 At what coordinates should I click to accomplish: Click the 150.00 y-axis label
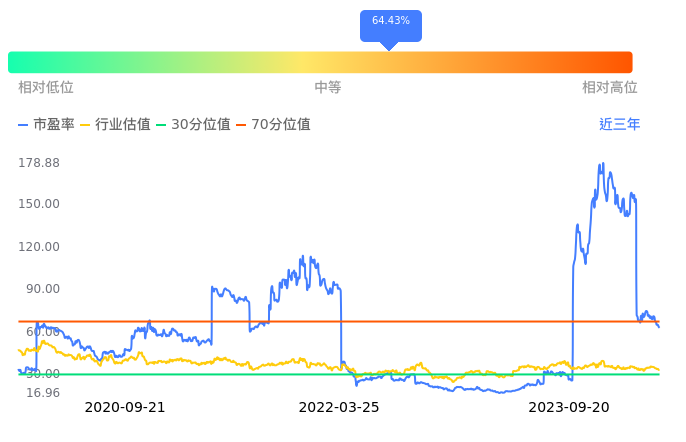click(x=39, y=204)
